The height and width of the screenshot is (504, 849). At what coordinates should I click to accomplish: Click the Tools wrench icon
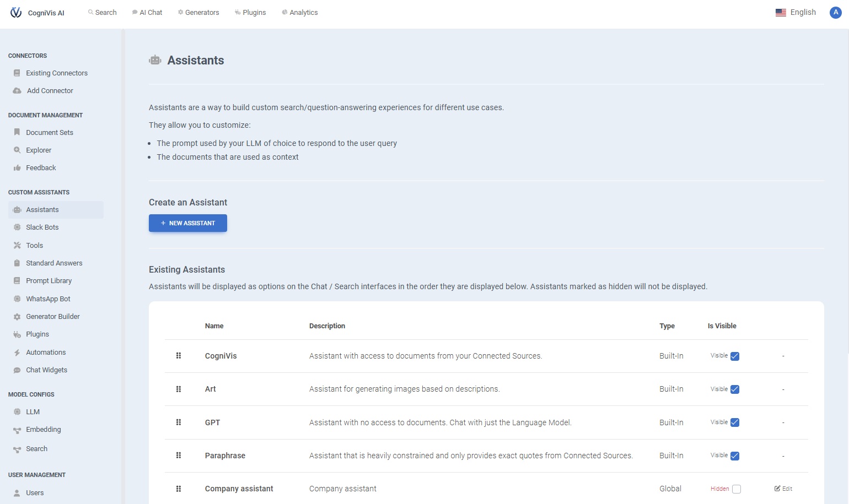(x=17, y=246)
